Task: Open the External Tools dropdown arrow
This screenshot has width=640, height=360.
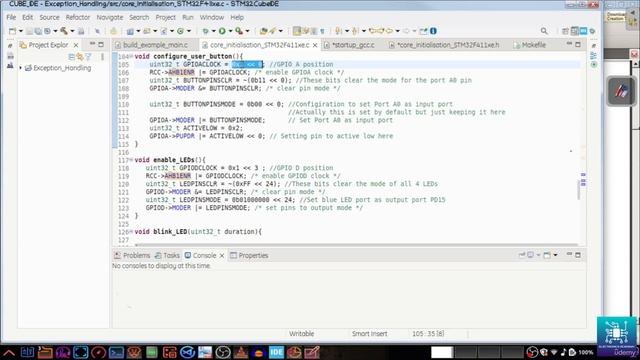Action: (x=247, y=31)
